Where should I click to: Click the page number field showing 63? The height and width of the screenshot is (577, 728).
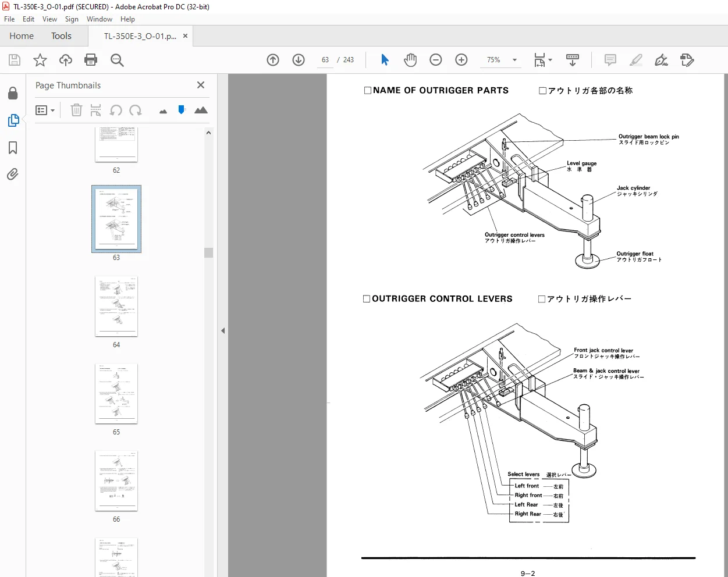[325, 60]
